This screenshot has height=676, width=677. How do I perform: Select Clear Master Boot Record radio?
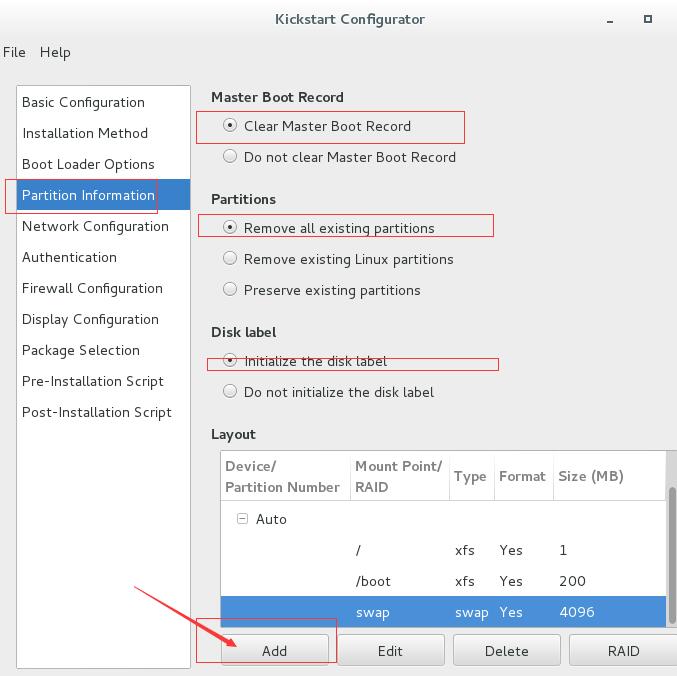coord(230,126)
